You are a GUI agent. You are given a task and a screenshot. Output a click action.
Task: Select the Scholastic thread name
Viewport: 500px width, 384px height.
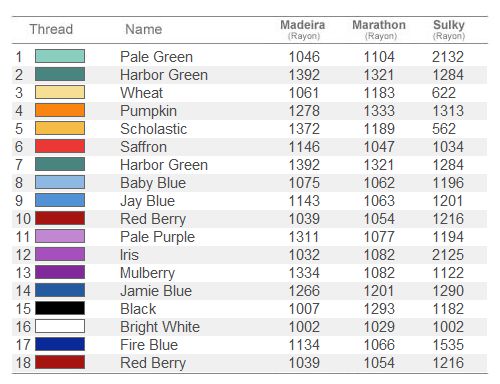pyautogui.click(x=154, y=129)
